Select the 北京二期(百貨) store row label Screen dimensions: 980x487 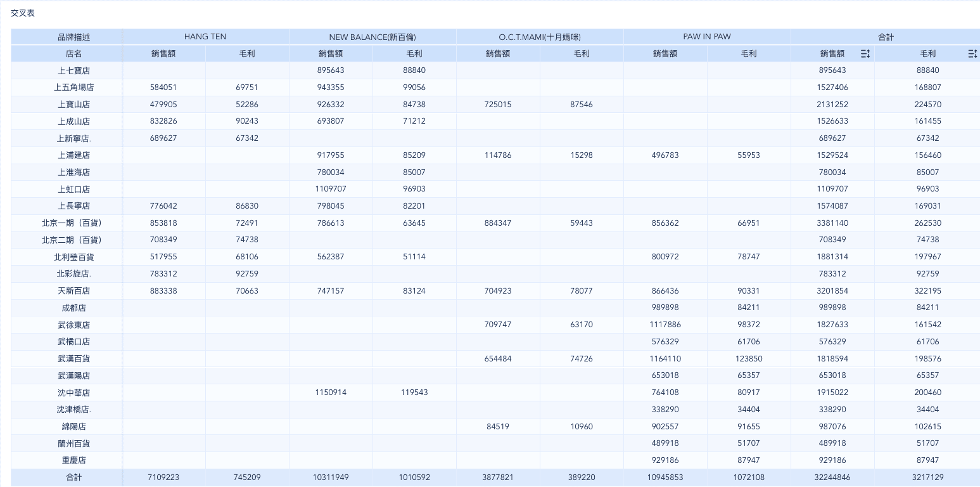click(x=74, y=240)
